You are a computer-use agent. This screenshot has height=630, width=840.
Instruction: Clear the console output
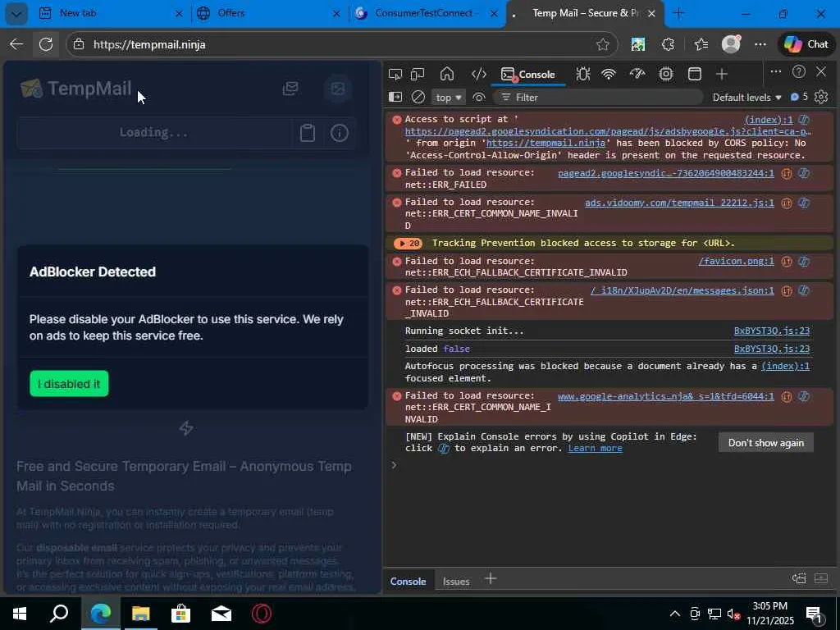pos(418,97)
